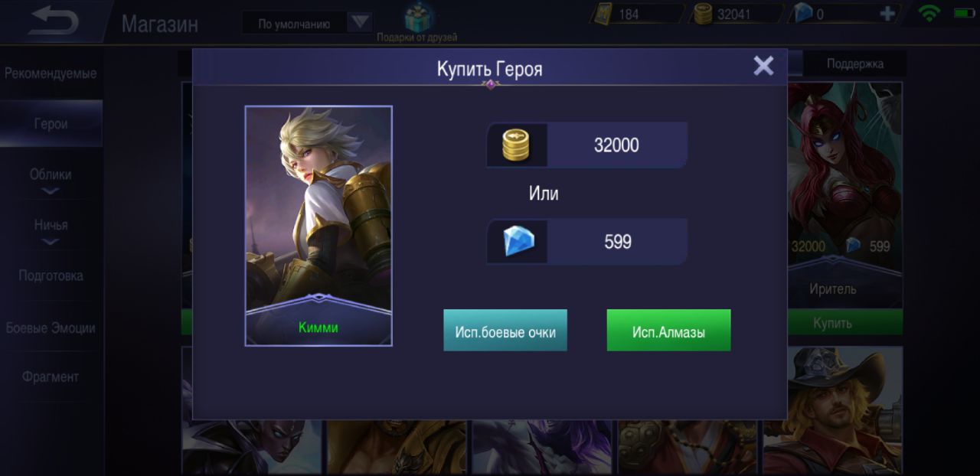Screen dimensions: 980x476
Task: Buy hero with Исп.Алмазы button
Action: [x=668, y=331]
